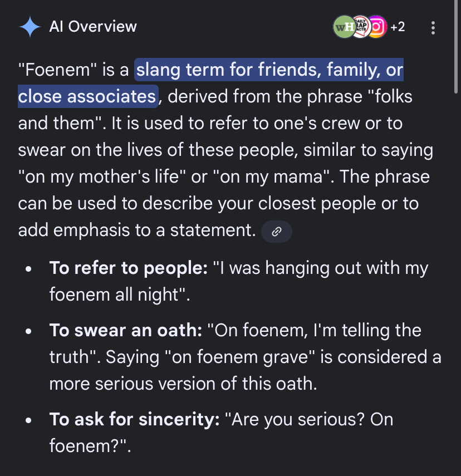This screenshot has width=461, height=476.
Task: Click the AI Overview heading text
Action: (x=93, y=26)
